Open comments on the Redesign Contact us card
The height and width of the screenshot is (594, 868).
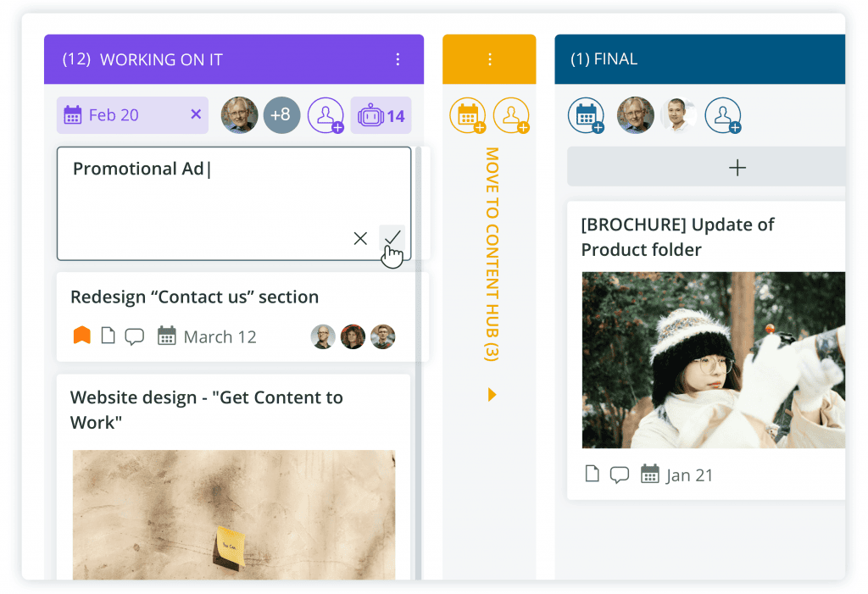pos(134,336)
